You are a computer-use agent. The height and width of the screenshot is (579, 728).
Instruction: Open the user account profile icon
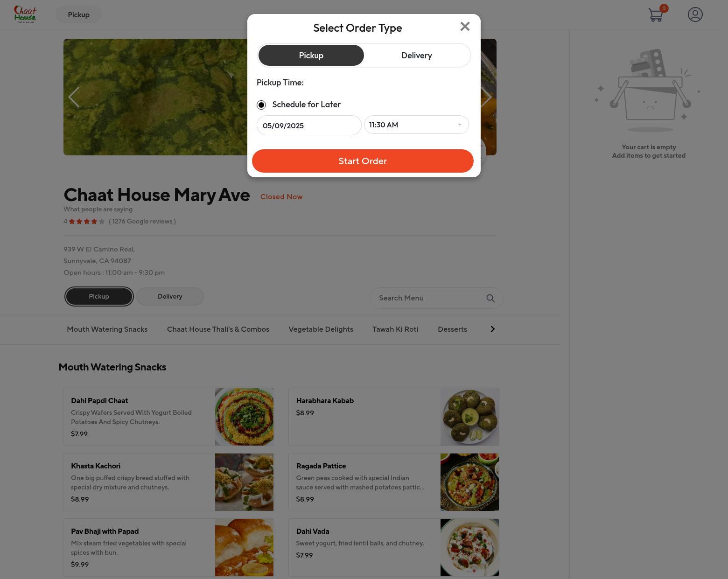pyautogui.click(x=695, y=14)
